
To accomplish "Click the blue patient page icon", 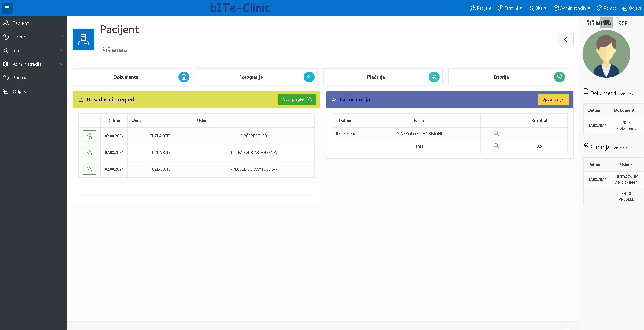I will pyautogui.click(x=83, y=40).
